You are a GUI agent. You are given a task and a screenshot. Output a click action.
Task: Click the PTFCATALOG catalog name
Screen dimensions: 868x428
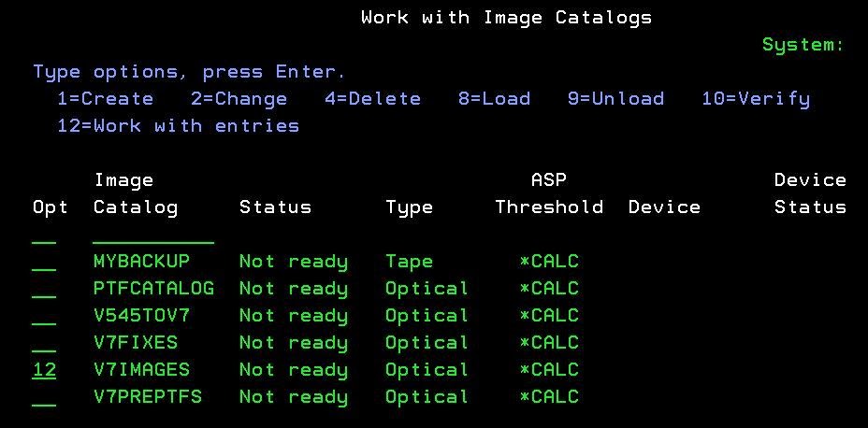pyautogui.click(x=153, y=289)
